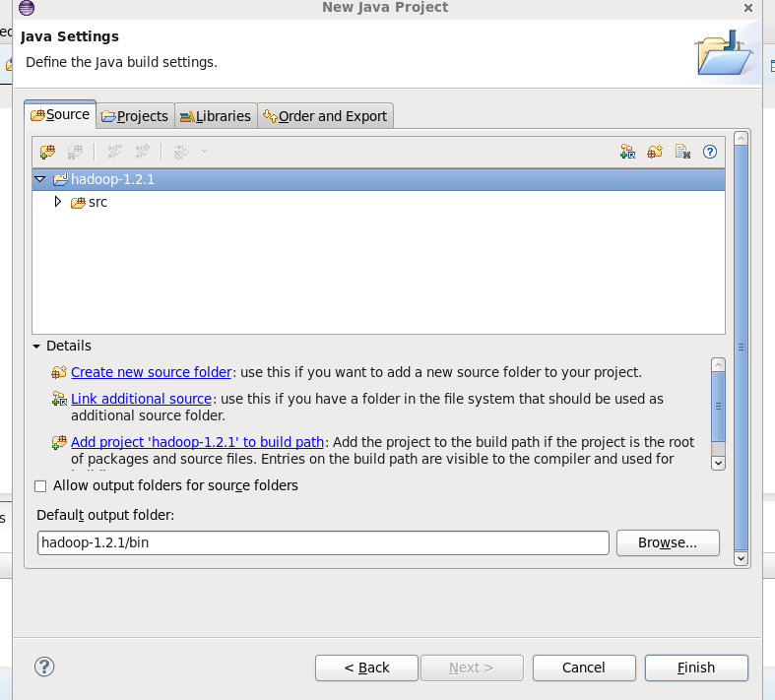Click Default output folder text field
775x700 pixels.
click(323, 542)
